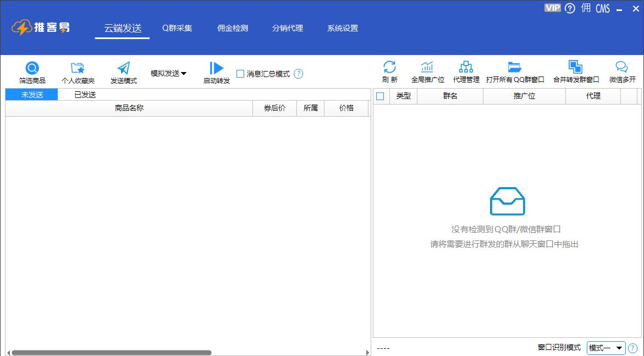644x356 pixels.
Task: Open 代理管理 agent management
Action: (x=466, y=67)
